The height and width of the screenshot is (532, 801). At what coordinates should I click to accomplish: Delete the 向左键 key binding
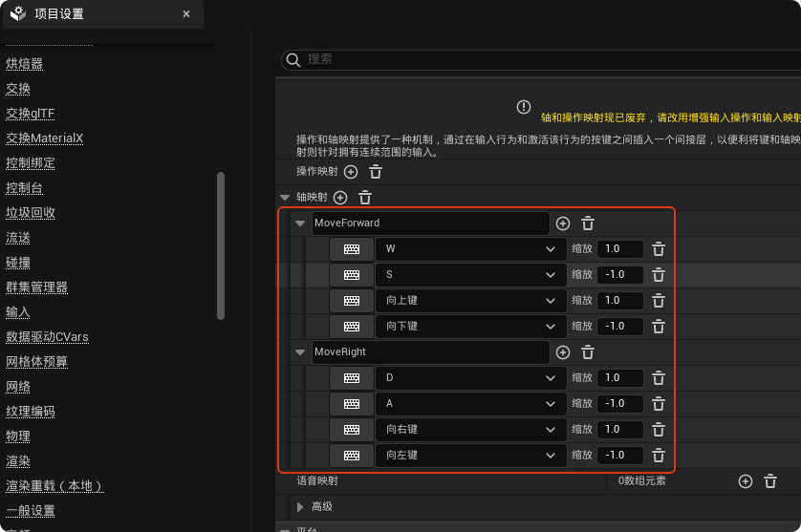[x=659, y=456]
